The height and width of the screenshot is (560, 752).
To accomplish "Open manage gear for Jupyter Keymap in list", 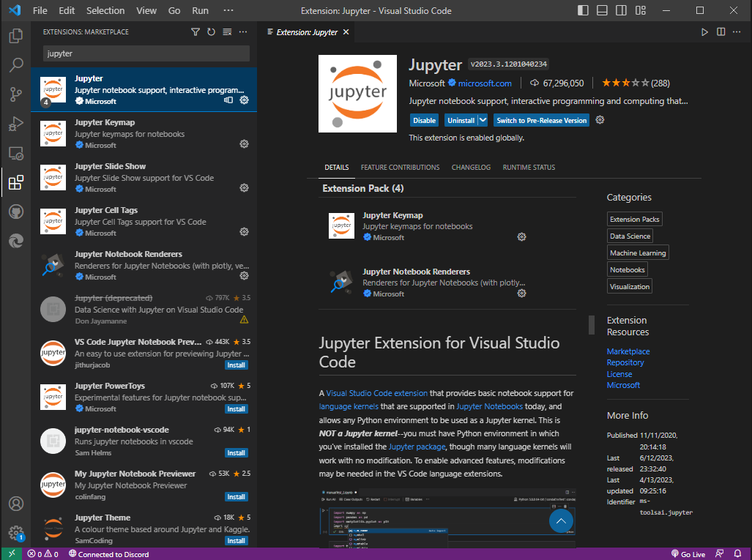I will tap(244, 143).
